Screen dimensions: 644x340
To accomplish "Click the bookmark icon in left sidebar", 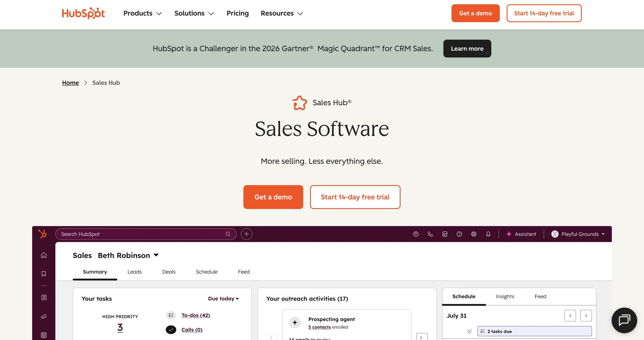I will pos(44,274).
